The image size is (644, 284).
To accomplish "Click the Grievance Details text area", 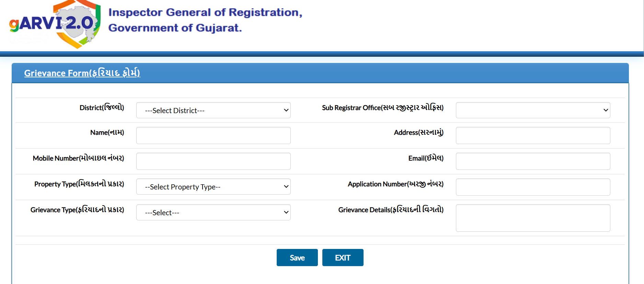I will pyautogui.click(x=533, y=218).
